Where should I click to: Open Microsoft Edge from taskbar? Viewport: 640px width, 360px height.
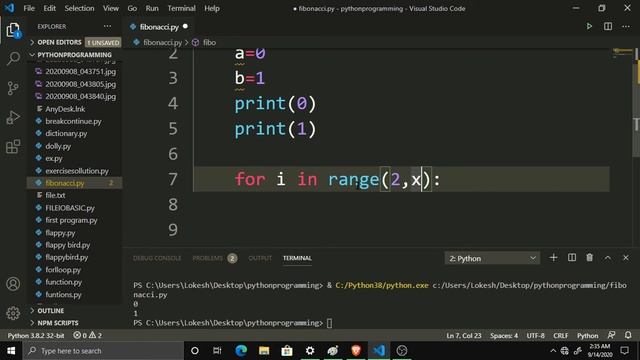(241, 351)
